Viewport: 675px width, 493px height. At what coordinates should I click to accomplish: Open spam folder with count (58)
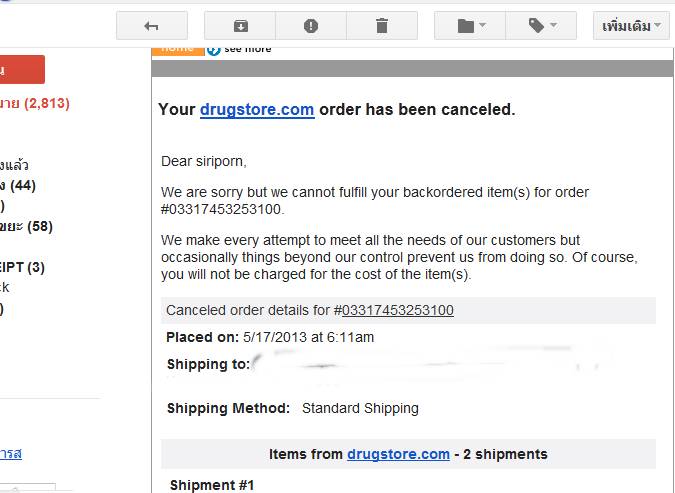(26, 226)
